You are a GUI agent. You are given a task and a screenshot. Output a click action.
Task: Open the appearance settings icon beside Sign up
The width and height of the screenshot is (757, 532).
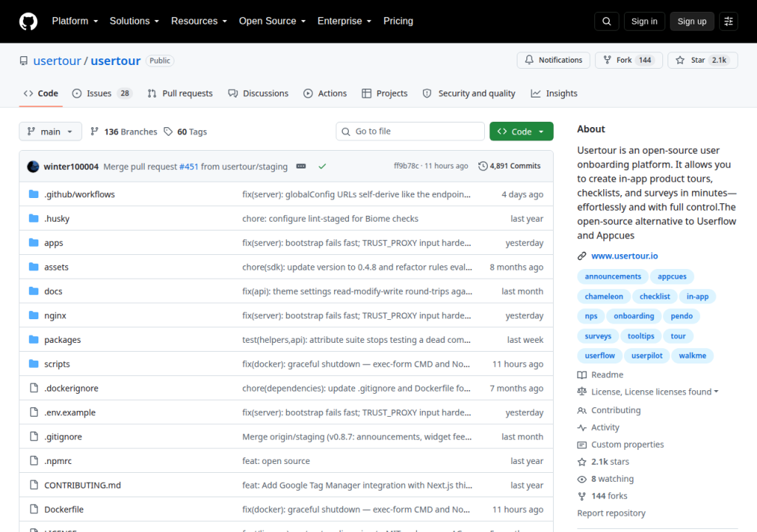click(728, 21)
